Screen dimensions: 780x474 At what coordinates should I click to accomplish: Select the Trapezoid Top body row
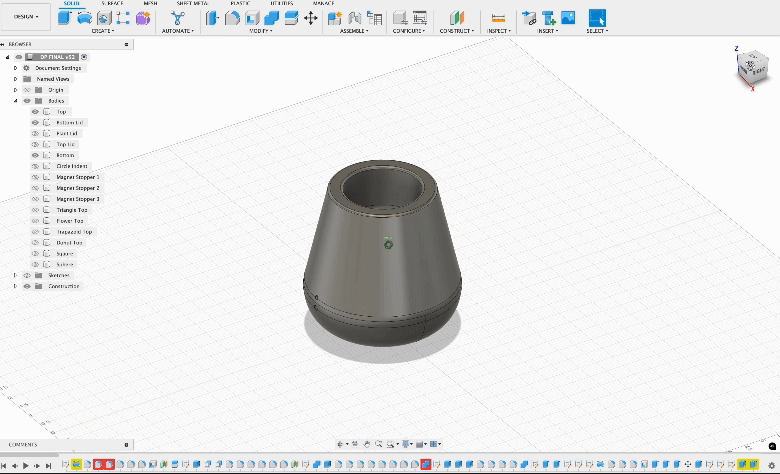pos(74,232)
